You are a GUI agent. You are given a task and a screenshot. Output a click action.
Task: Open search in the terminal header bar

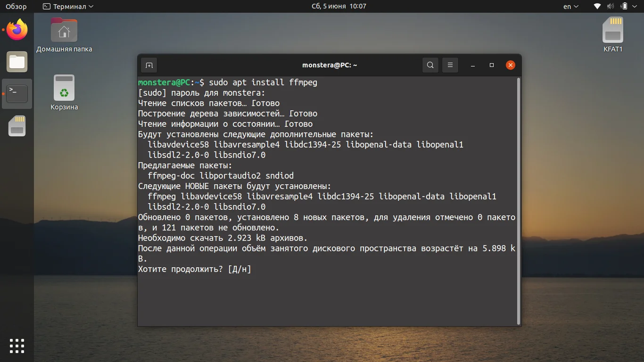point(430,65)
